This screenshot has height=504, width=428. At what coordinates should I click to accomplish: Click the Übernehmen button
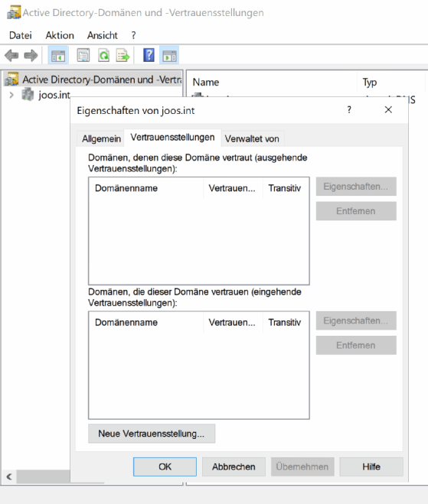click(302, 467)
